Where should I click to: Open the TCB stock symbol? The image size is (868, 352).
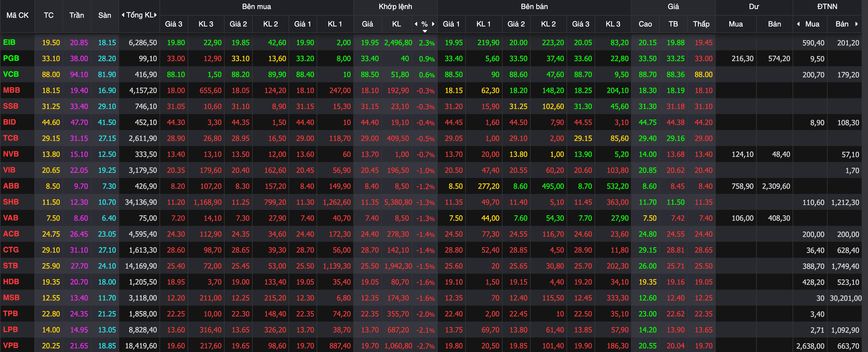11,138
